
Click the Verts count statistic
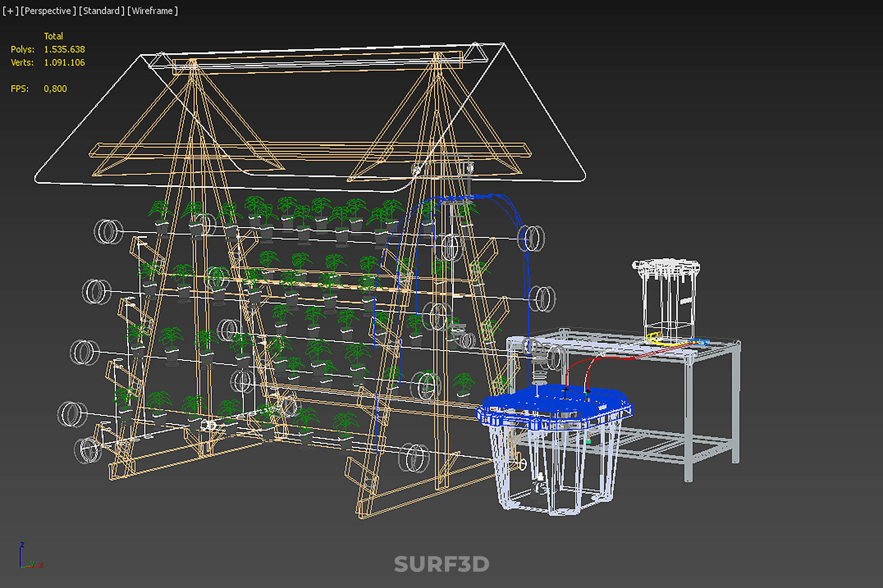(x=64, y=62)
